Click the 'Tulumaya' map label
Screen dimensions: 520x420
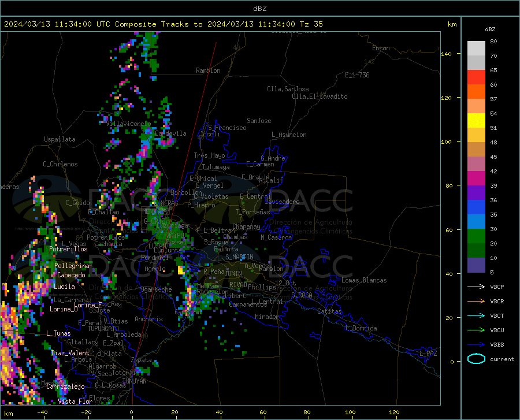[x=216, y=167]
